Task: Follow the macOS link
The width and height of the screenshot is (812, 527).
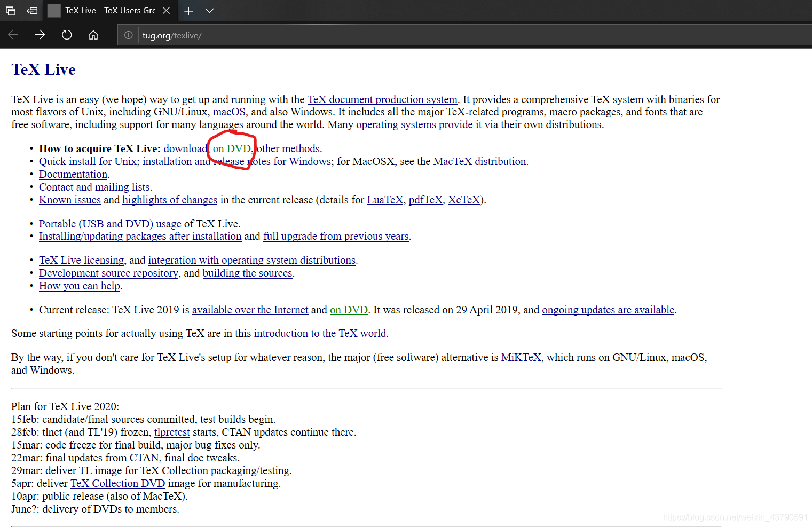Action: tap(229, 112)
